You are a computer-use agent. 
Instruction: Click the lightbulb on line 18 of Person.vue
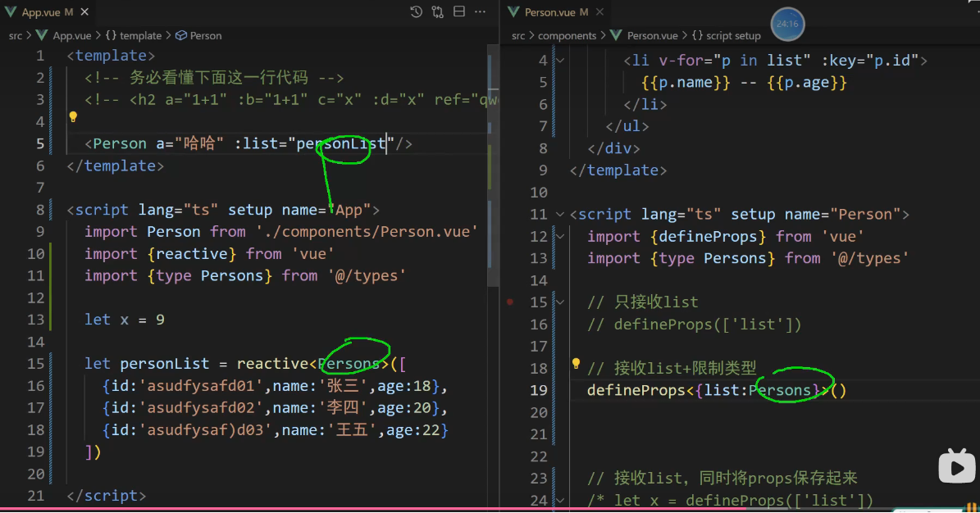576,364
